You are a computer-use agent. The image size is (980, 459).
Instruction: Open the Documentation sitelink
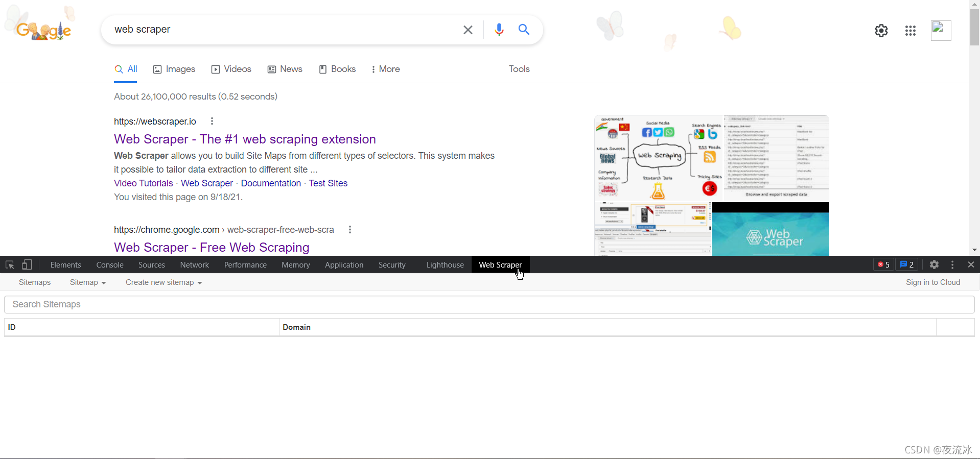point(271,183)
